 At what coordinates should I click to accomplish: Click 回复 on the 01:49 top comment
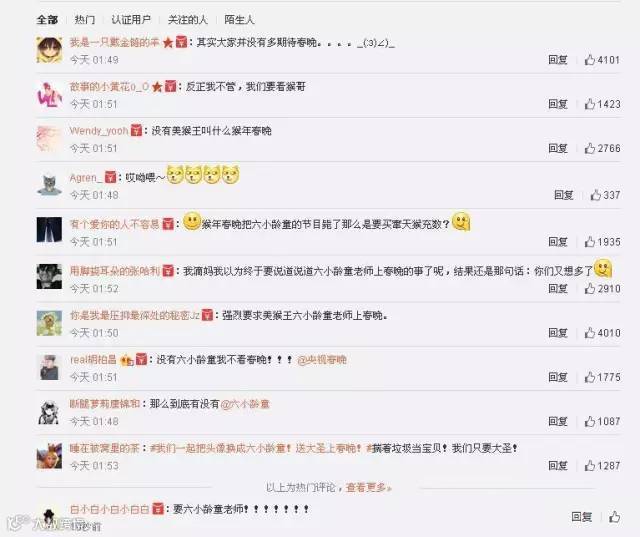click(x=558, y=60)
